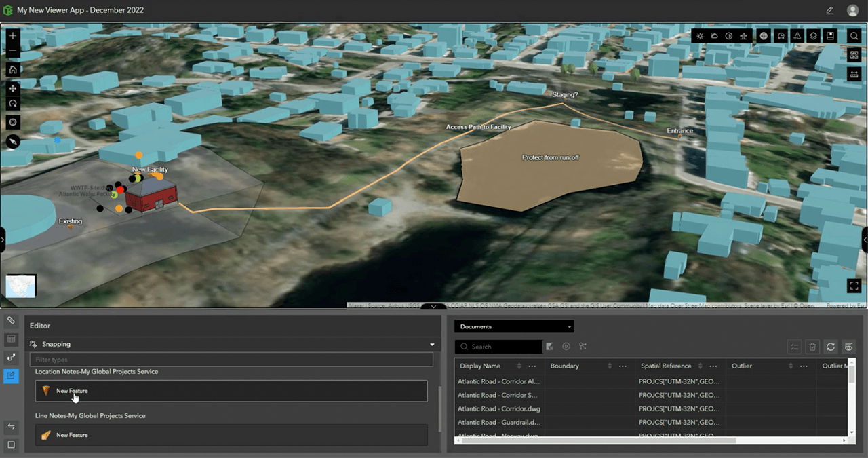Click the Delete trash icon in the Documents panel
This screenshot has height=458, width=868.
pyautogui.click(x=812, y=347)
